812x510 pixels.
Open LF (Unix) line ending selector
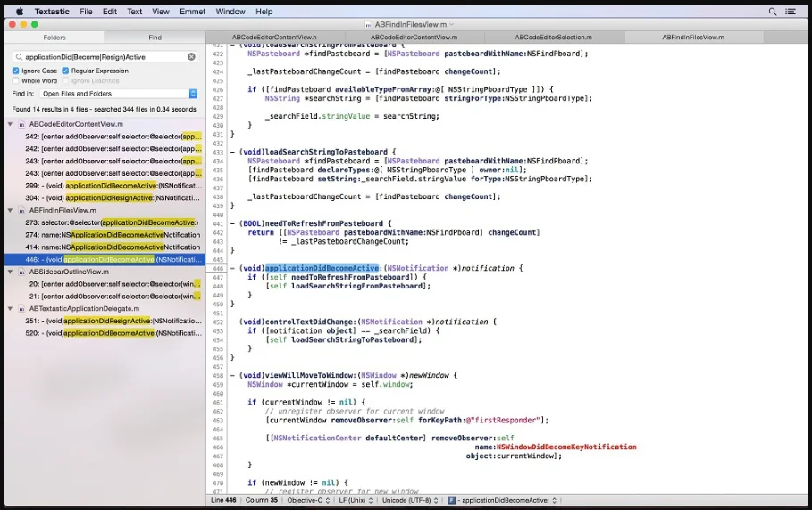[356, 501]
